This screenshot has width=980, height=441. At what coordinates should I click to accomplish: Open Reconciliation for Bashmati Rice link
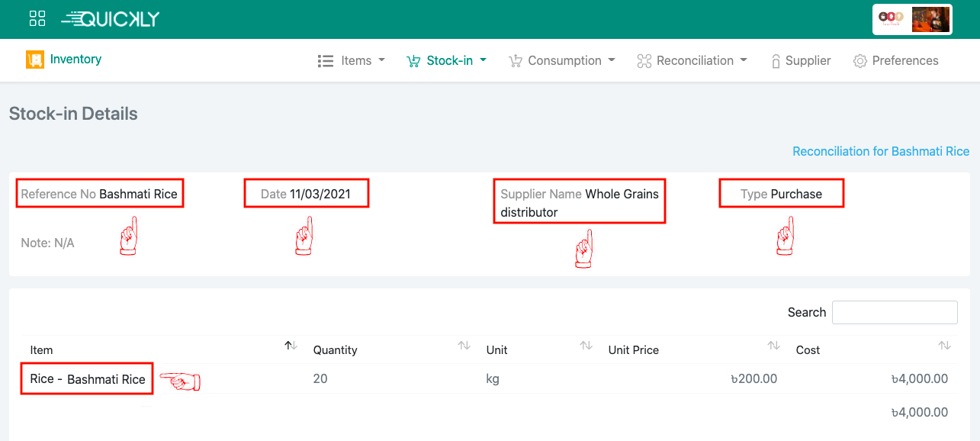click(x=880, y=151)
